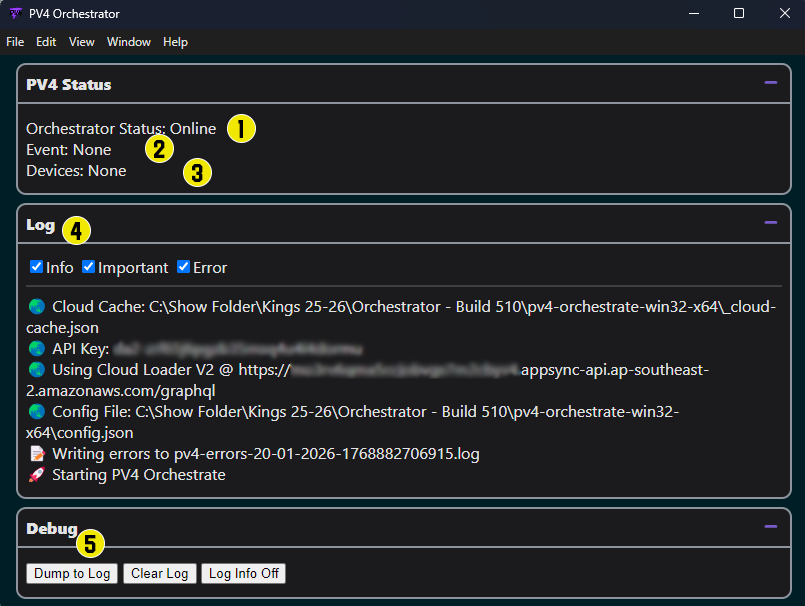
Task: Turn off info logging with Log Info Off
Action: pos(243,573)
